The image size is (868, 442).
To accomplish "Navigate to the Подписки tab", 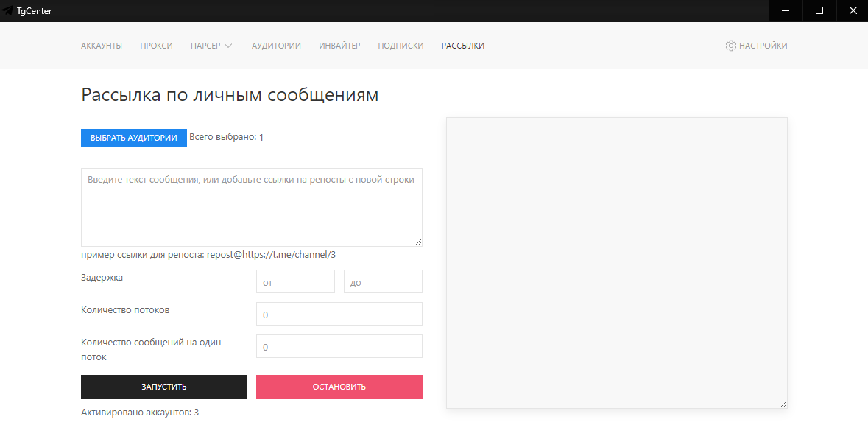I will 401,46.
